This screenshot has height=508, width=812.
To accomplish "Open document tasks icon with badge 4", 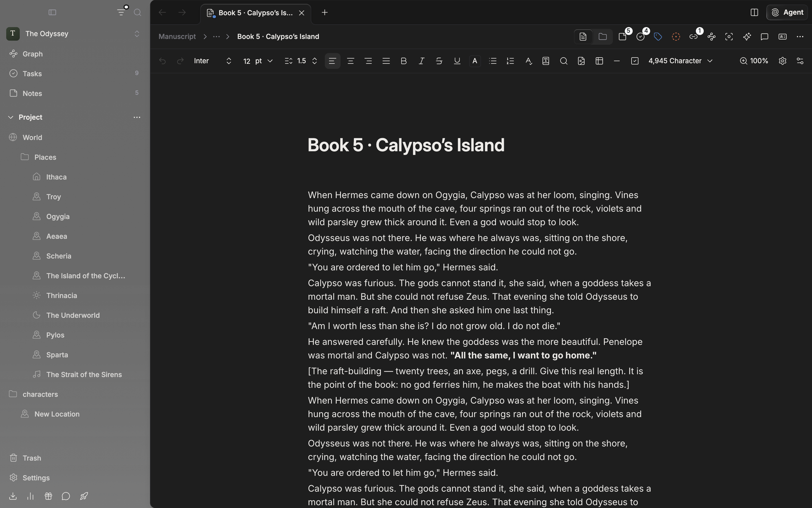I will 641,37.
